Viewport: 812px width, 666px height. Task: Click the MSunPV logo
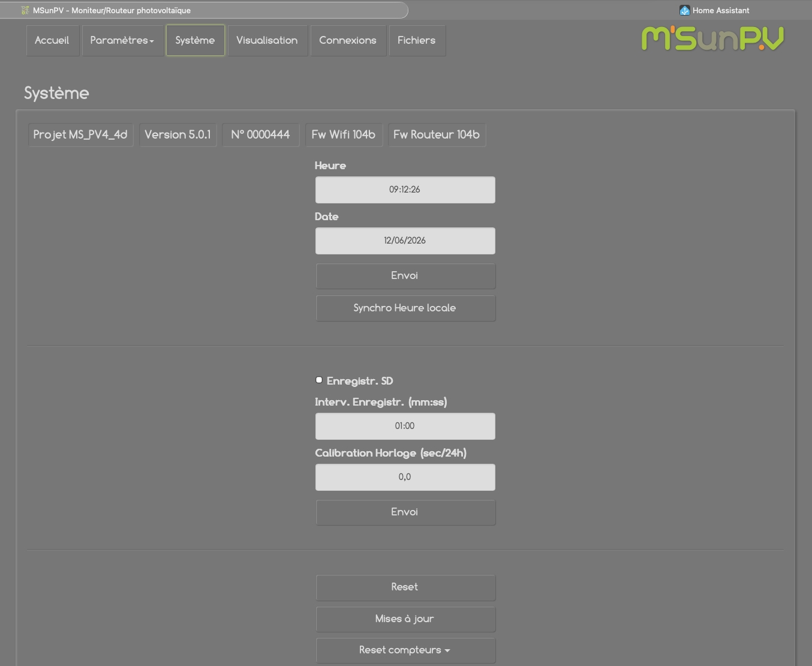coord(712,38)
